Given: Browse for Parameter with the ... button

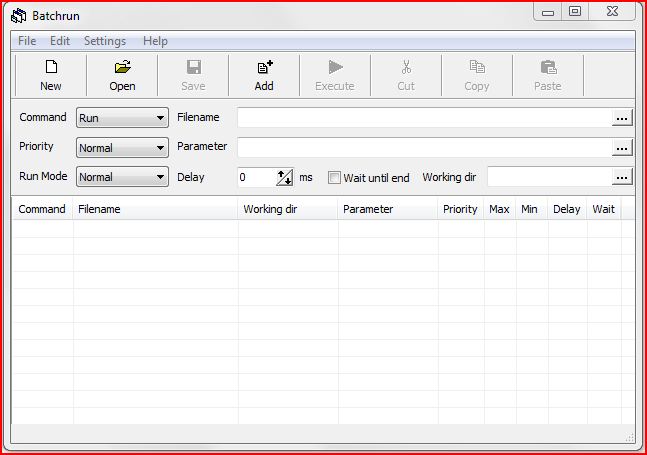Looking at the screenshot, I should pos(622,148).
